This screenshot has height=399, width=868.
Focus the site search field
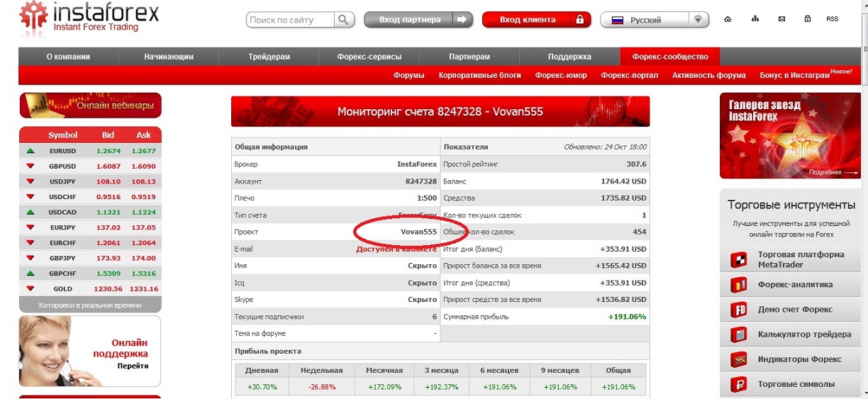pos(291,20)
